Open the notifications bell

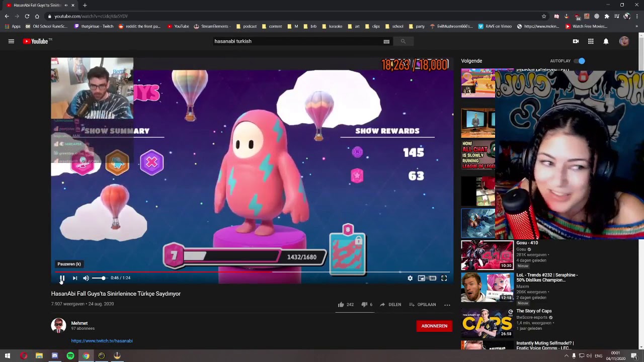(606, 41)
